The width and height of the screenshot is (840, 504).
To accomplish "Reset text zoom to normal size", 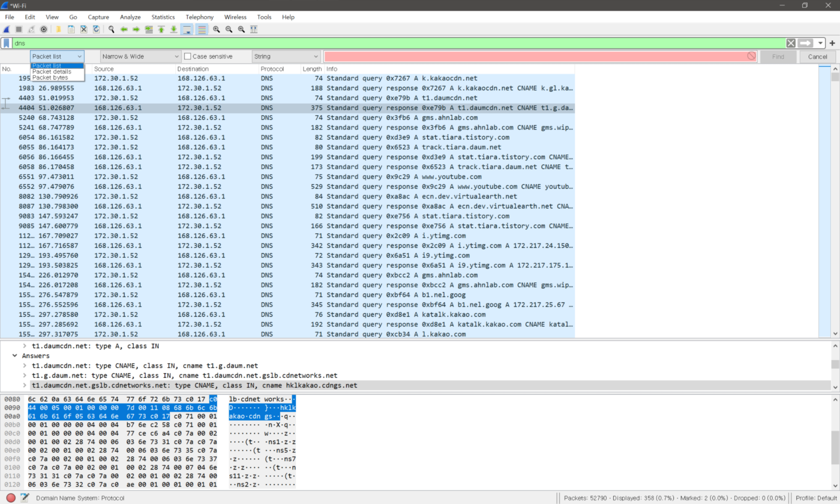I will [242, 29].
